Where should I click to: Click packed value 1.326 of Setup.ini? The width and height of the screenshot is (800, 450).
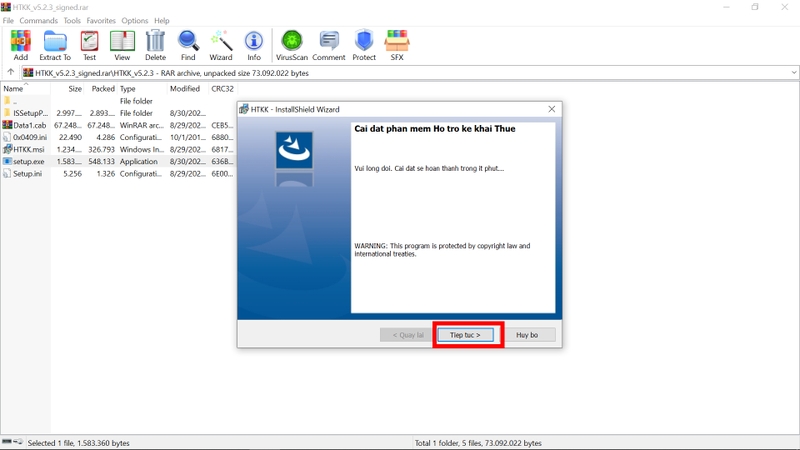[x=106, y=173]
